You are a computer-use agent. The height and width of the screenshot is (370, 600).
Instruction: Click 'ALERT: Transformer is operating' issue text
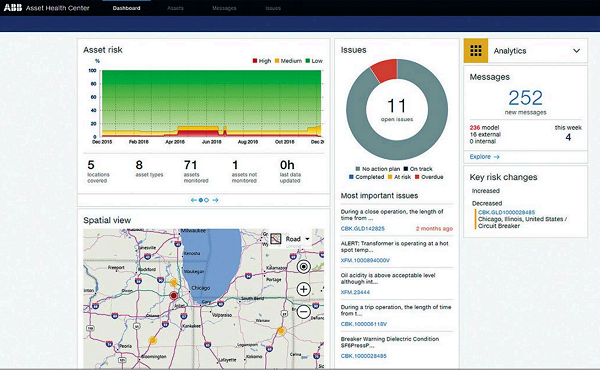[395, 246]
